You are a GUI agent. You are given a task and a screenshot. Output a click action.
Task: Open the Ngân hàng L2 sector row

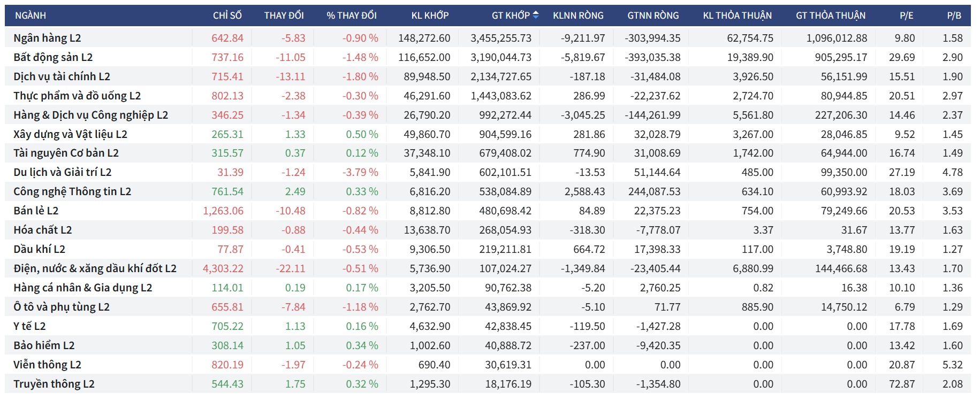click(47, 38)
